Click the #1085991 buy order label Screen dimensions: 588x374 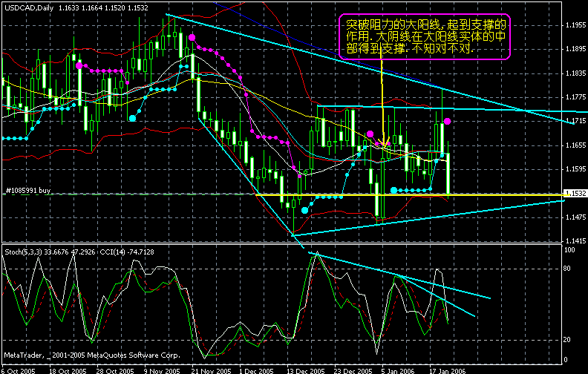(28, 191)
